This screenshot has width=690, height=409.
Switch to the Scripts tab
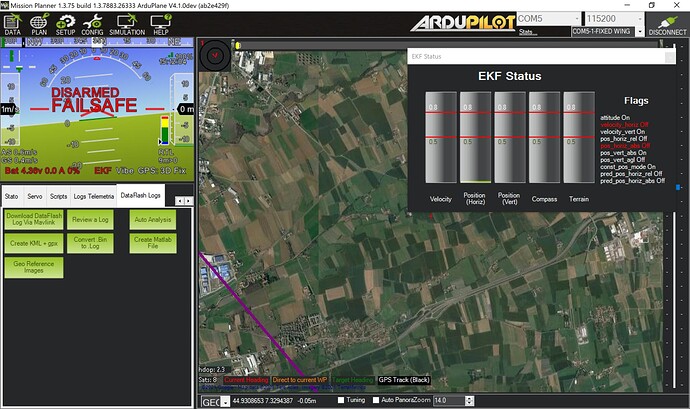[x=59, y=196]
